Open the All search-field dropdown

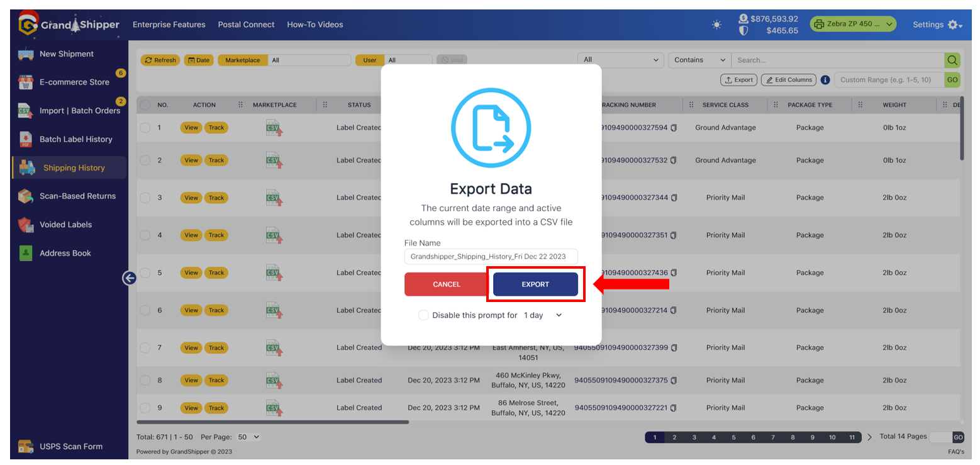coord(621,60)
